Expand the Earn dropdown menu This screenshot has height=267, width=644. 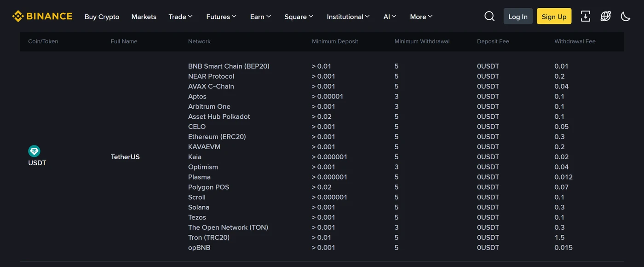click(x=261, y=17)
